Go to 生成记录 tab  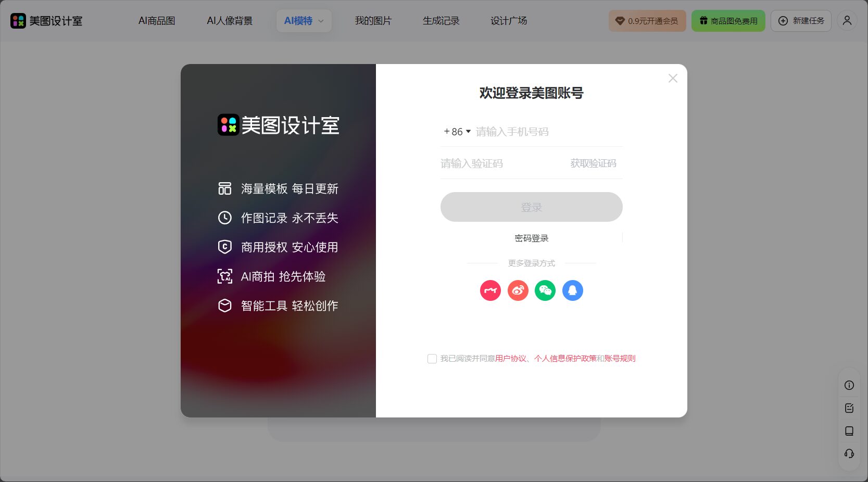click(x=441, y=21)
